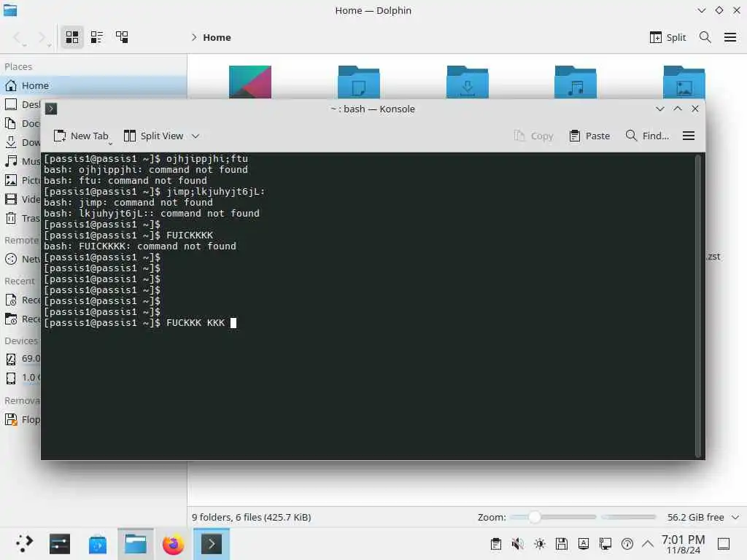Viewport: 747px width, 560px height.
Task: Open Recent Locations icon in sidebar
Action: [10, 319]
